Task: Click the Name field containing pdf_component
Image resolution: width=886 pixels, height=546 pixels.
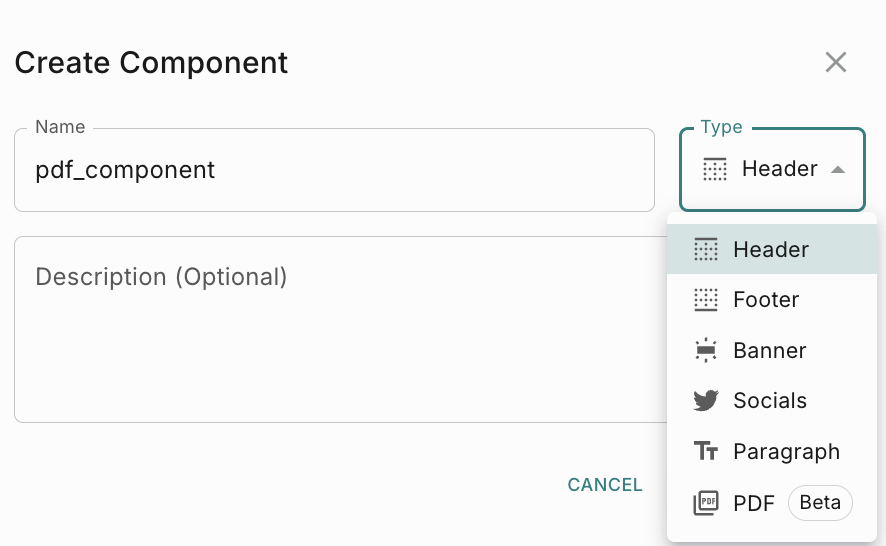Action: pyautogui.click(x=334, y=170)
